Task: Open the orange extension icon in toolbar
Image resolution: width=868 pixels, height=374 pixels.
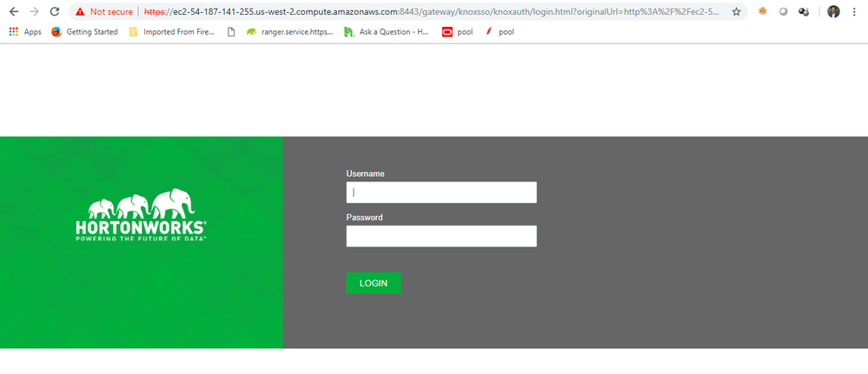Action: pos(763,11)
